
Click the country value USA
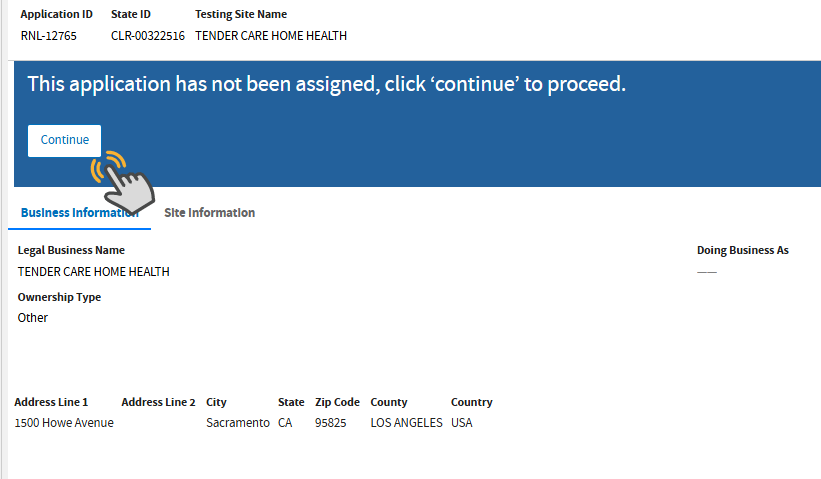tap(462, 423)
